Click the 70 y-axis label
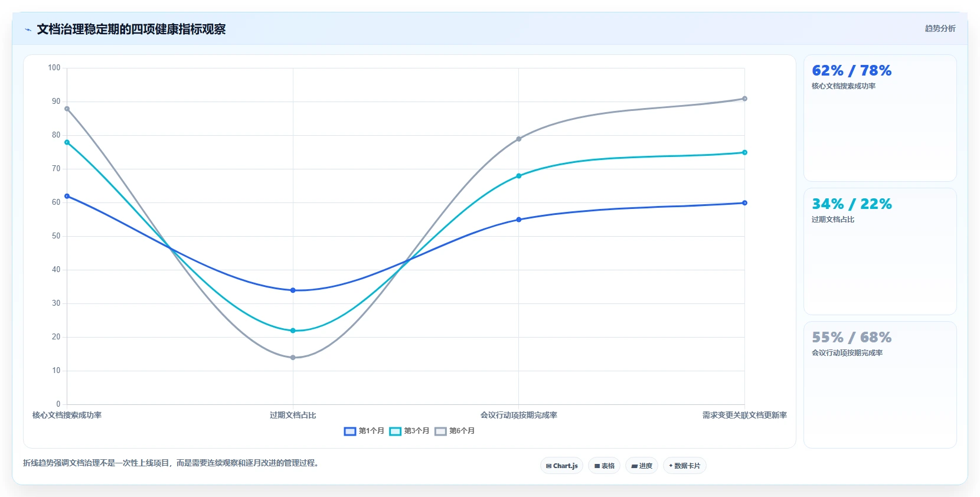 coord(56,169)
